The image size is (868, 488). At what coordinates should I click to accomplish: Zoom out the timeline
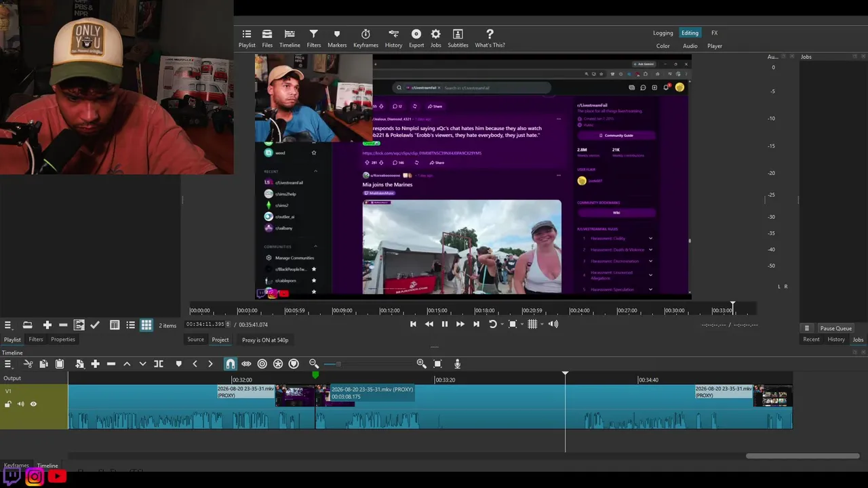pos(313,364)
